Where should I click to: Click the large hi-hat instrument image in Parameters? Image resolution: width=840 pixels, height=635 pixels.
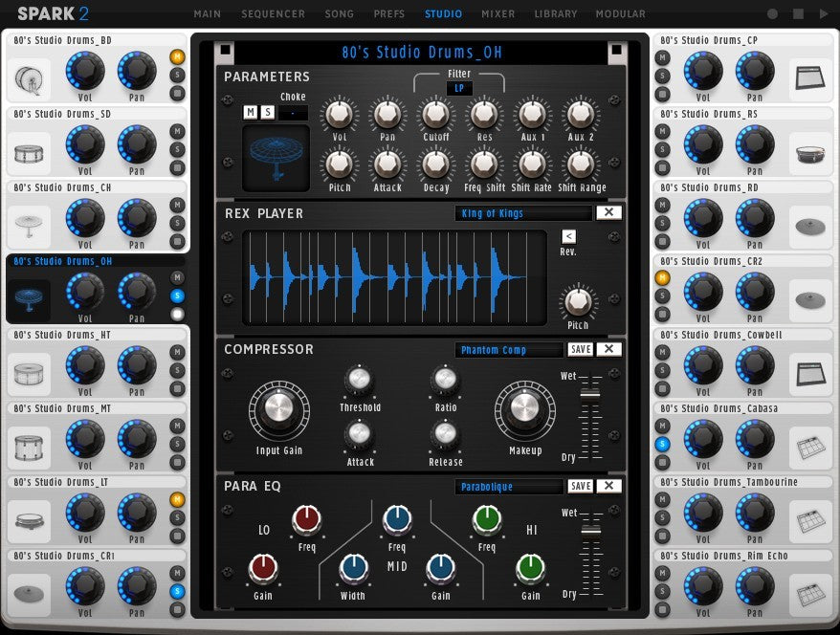point(276,158)
